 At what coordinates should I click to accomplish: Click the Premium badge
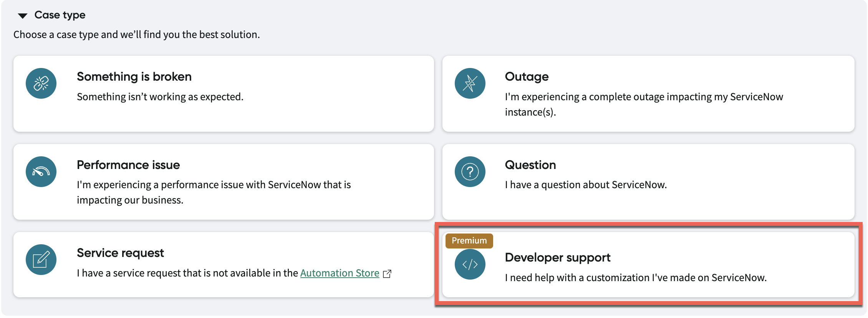coord(469,241)
